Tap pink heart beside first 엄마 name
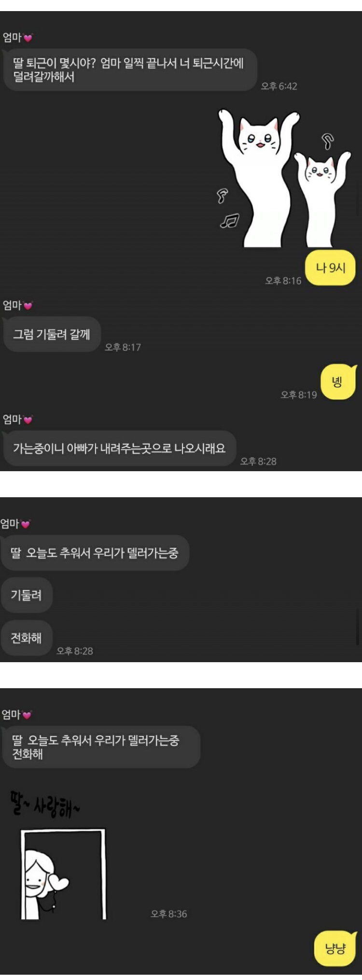The image size is (362, 980). pos(28,38)
